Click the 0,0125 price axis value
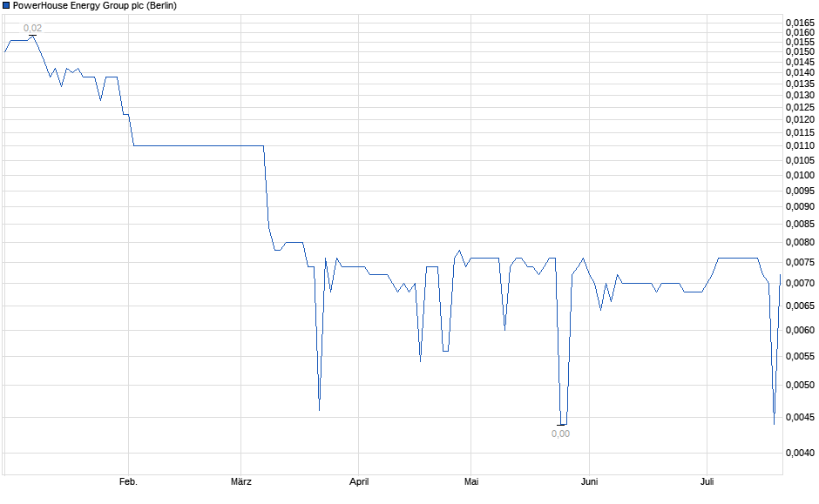This screenshot has height=504, width=819. coord(800,107)
